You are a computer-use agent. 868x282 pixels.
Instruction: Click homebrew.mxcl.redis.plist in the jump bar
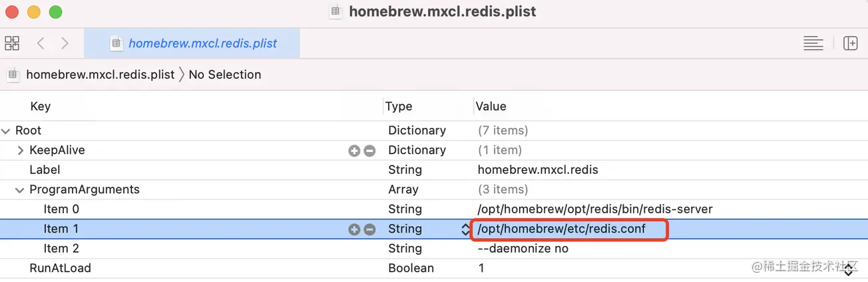point(100,75)
